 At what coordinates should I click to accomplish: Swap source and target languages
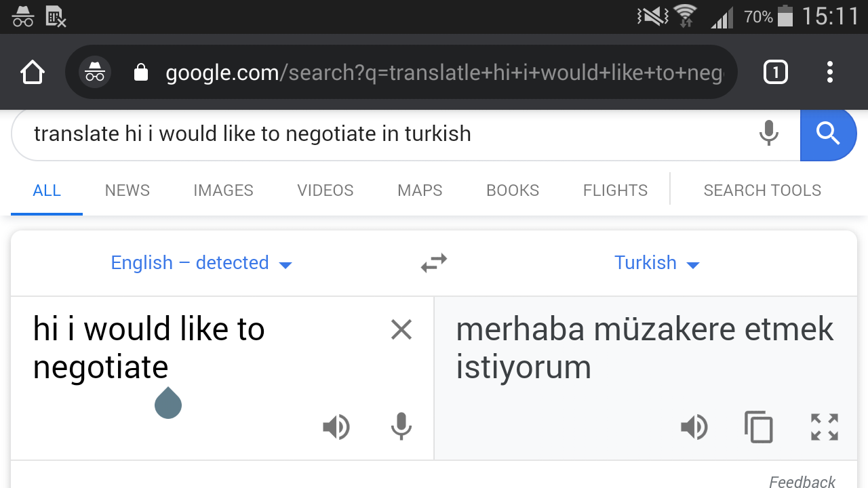(x=434, y=263)
